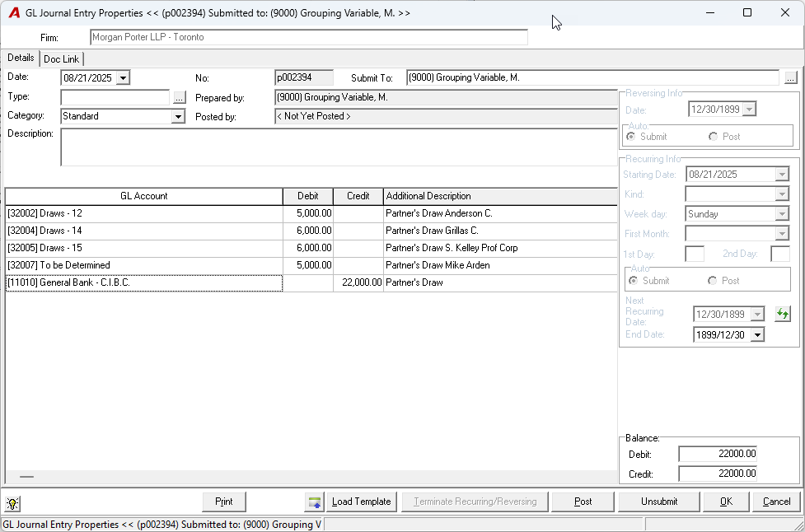Click the GL Account column header

click(143, 197)
